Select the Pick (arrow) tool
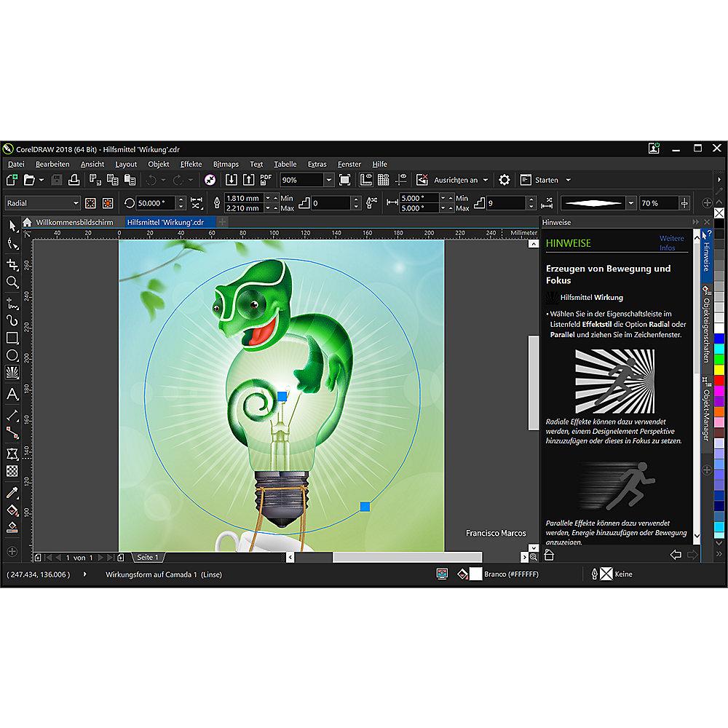Viewport: 728px width, 728px height. pos(12,226)
